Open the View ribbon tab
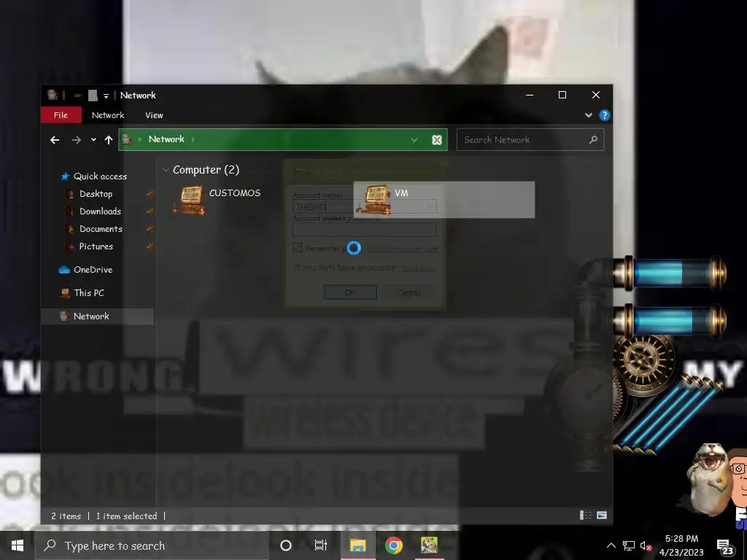 tap(154, 115)
